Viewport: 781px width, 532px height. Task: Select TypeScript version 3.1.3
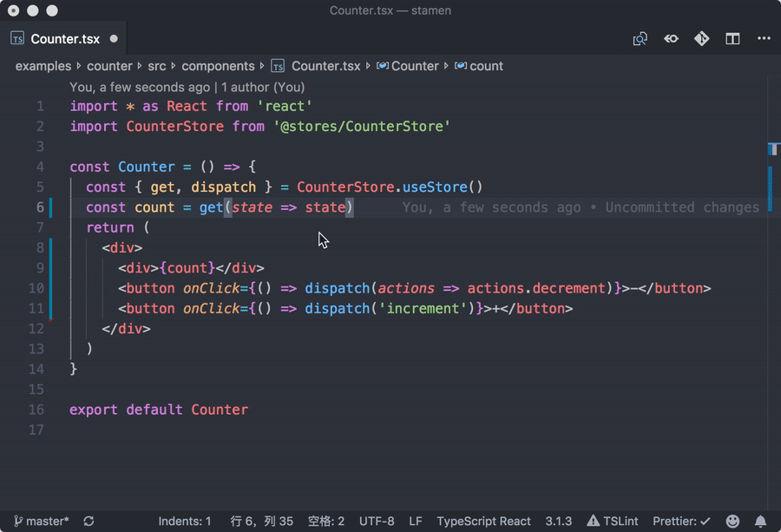pyautogui.click(x=558, y=521)
